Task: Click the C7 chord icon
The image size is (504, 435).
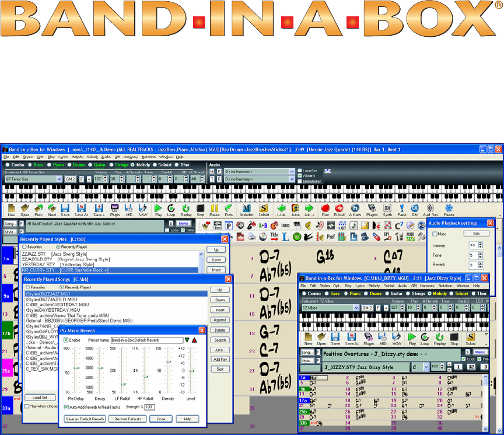Action: pyautogui.click(x=399, y=225)
